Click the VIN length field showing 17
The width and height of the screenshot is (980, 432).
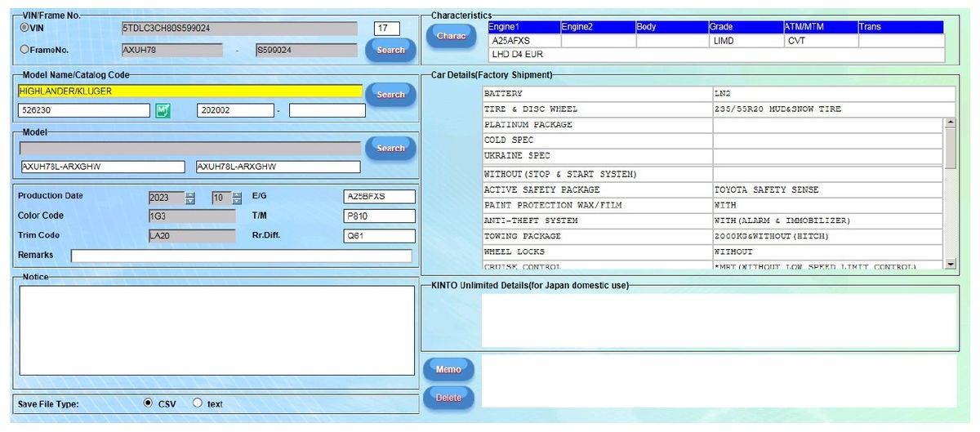(386, 28)
